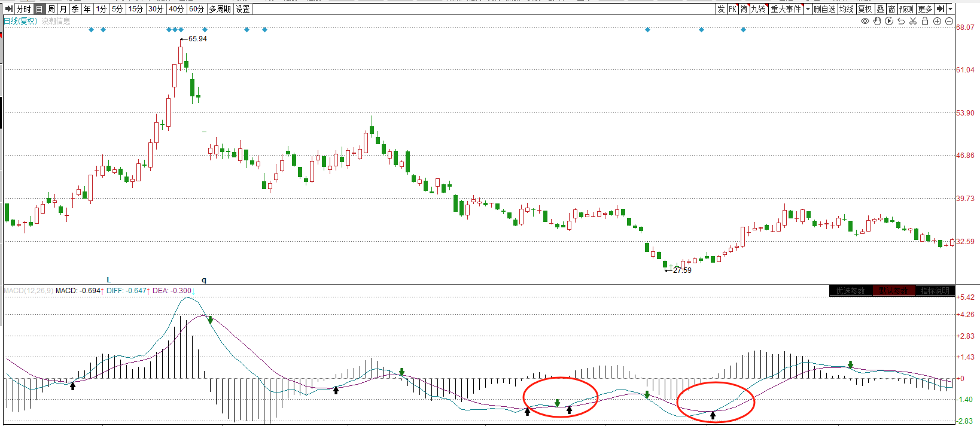Switch to 60分 minute chart
This screenshot has width=980, height=426.
click(197, 9)
